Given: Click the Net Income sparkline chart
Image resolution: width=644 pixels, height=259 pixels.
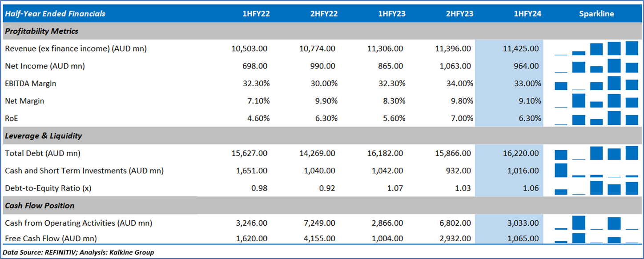Looking at the screenshot, I should point(596,66).
